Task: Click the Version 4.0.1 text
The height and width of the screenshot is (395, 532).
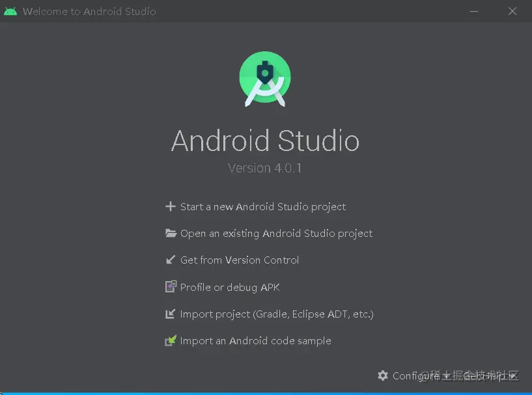Action: [x=264, y=168]
